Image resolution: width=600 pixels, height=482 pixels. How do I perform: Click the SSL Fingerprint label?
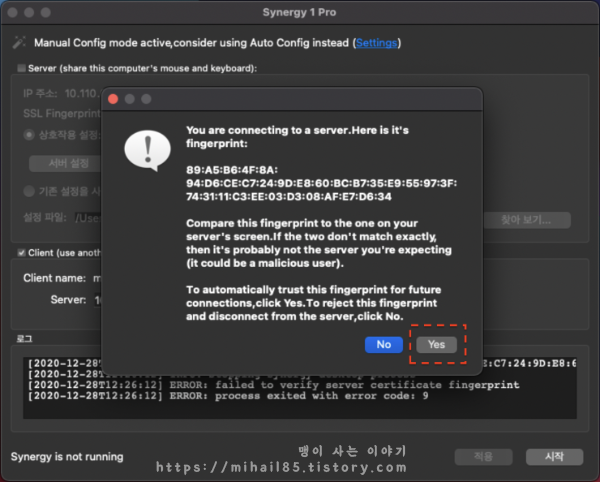click(x=62, y=113)
